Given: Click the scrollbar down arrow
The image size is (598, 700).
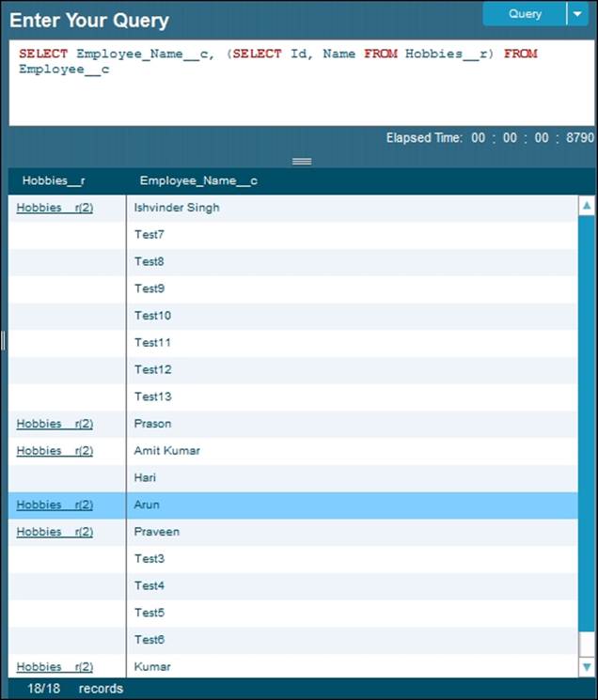Looking at the screenshot, I should coord(587,667).
